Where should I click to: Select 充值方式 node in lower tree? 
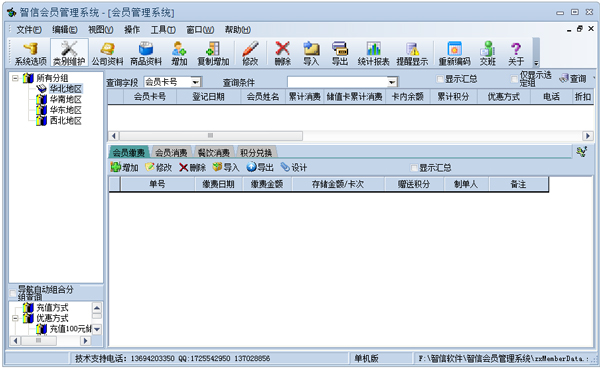(x=52, y=308)
